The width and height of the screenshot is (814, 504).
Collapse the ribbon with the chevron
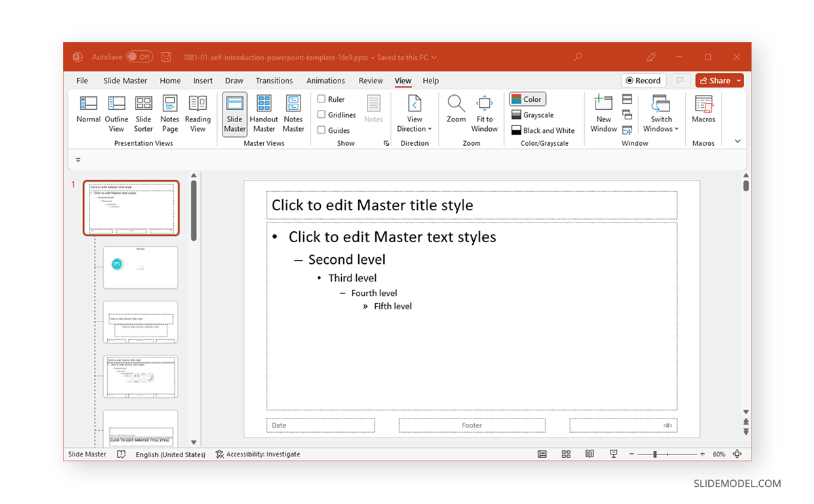[737, 140]
